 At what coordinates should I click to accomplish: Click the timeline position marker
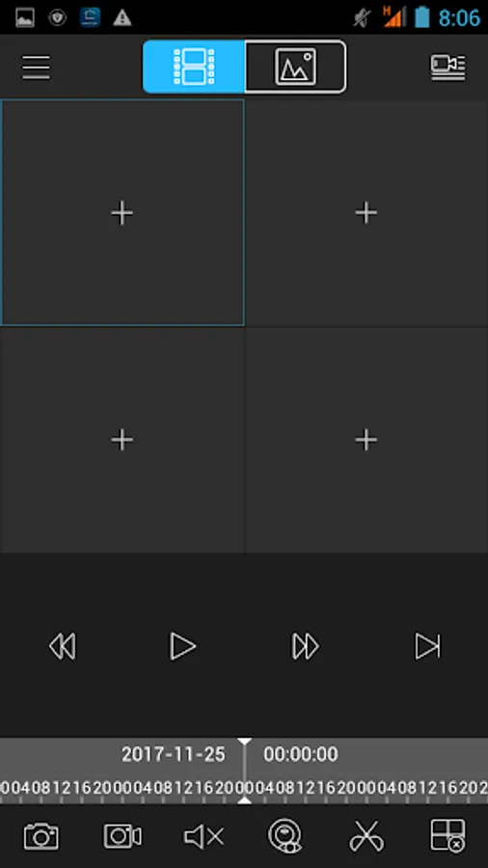[244, 771]
